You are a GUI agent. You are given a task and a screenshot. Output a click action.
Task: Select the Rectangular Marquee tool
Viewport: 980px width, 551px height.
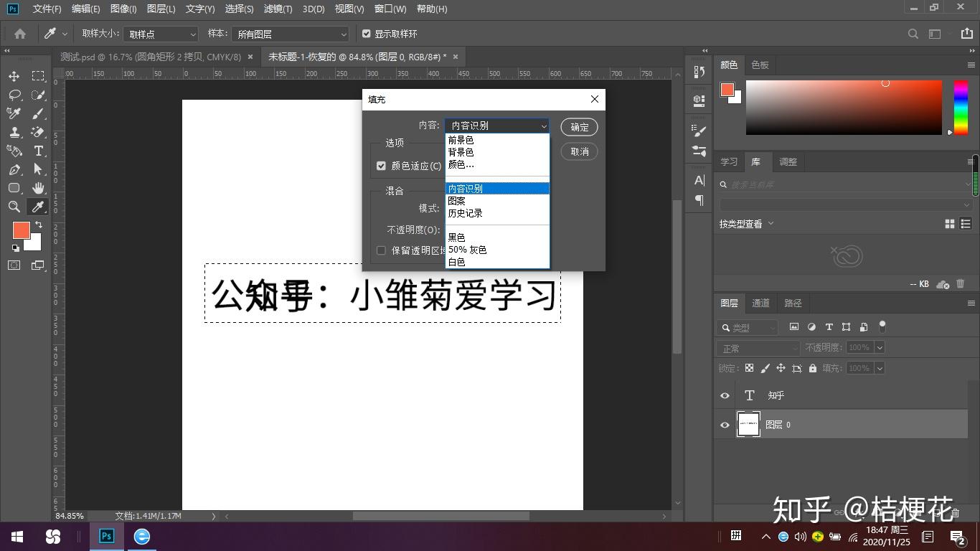[38, 76]
